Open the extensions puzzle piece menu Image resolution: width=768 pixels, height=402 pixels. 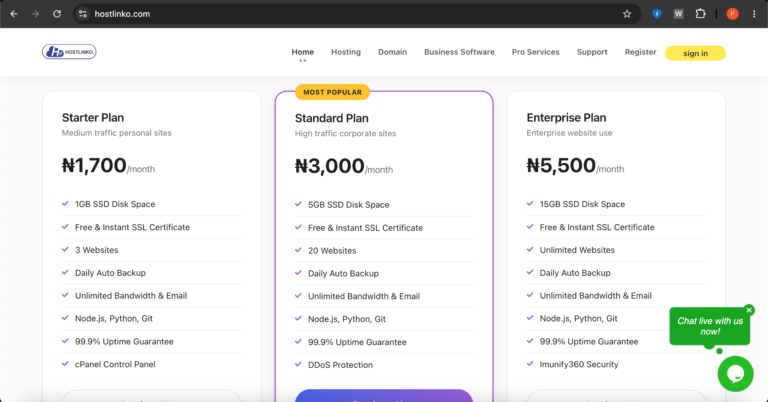coord(700,14)
